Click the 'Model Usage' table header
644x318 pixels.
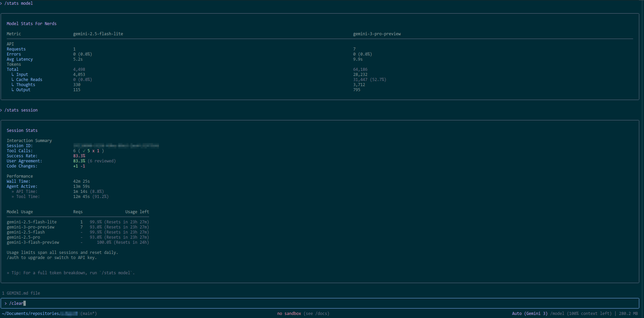(20, 212)
